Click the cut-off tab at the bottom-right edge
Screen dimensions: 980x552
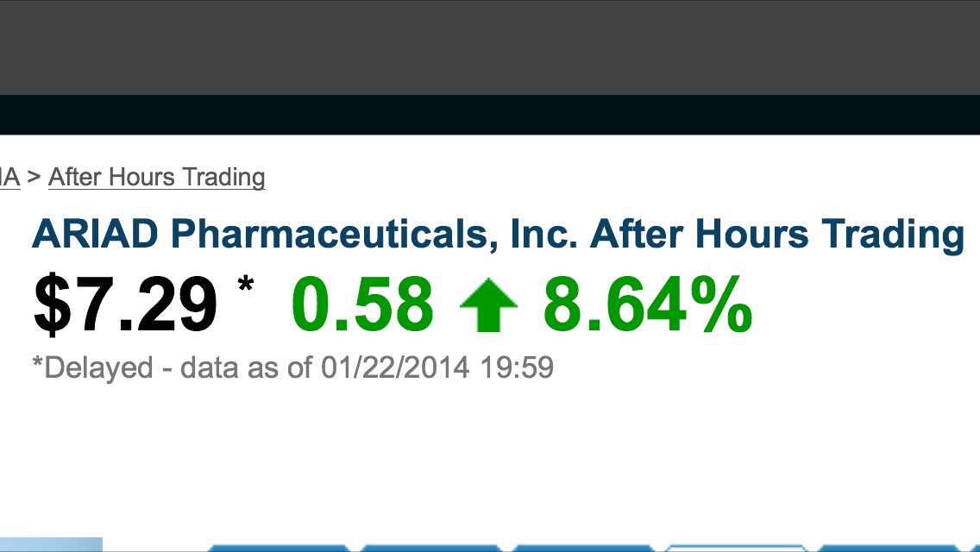pyautogui.click(x=973, y=549)
